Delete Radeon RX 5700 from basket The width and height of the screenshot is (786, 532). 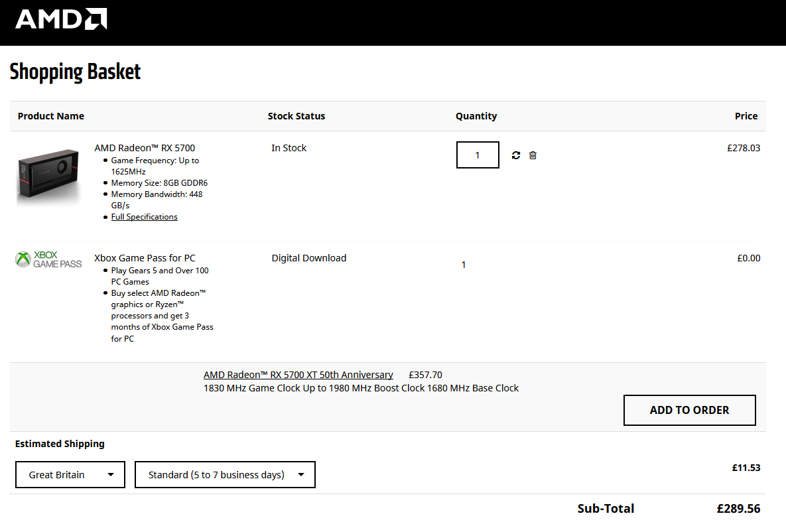click(x=533, y=155)
